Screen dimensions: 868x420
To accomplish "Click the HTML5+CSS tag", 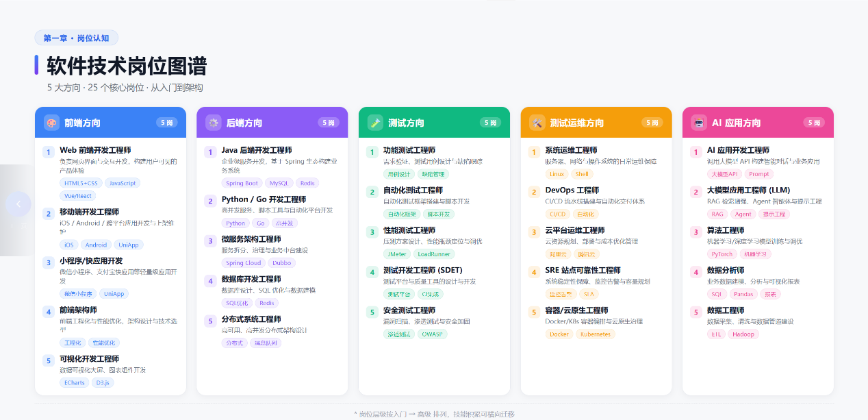I will point(81,183).
